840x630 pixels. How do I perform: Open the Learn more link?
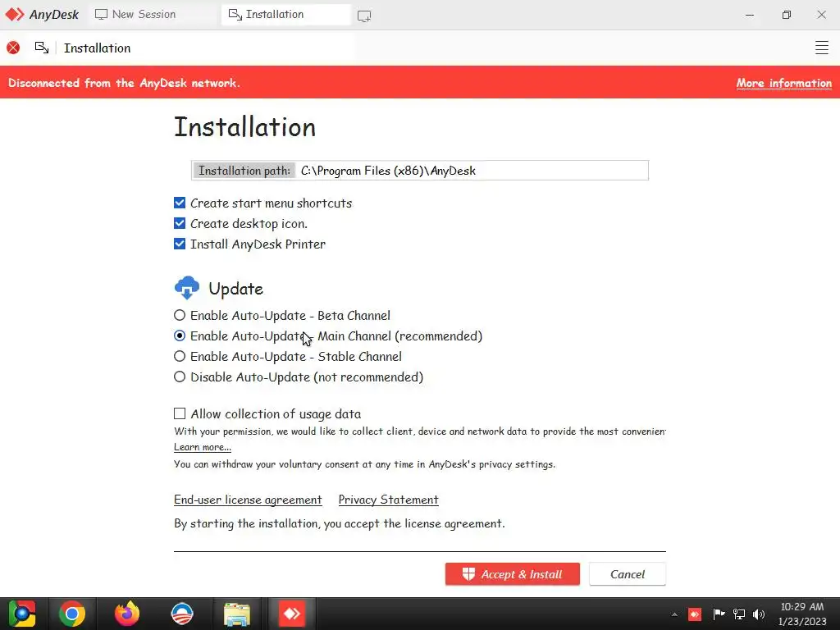[x=203, y=447]
